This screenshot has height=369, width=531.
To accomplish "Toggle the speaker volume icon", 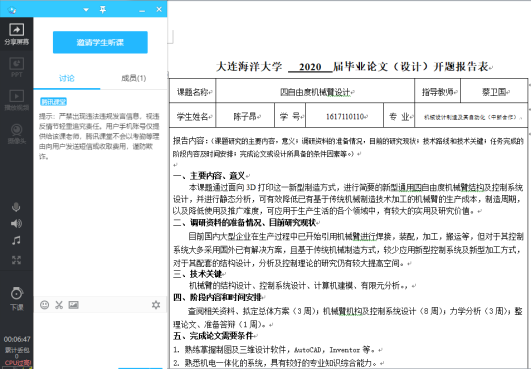I will (x=16, y=223).
